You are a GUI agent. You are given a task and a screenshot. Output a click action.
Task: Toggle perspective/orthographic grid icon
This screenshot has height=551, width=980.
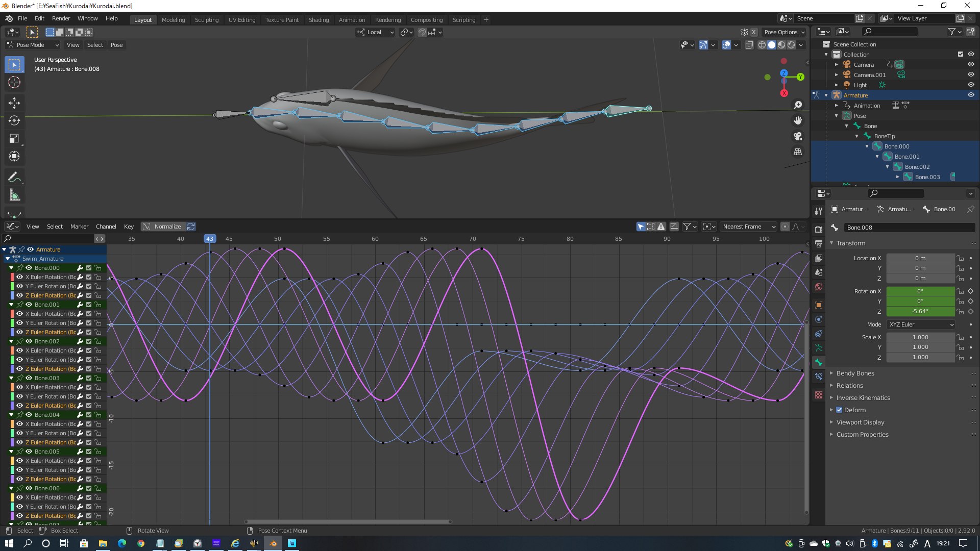(x=798, y=152)
